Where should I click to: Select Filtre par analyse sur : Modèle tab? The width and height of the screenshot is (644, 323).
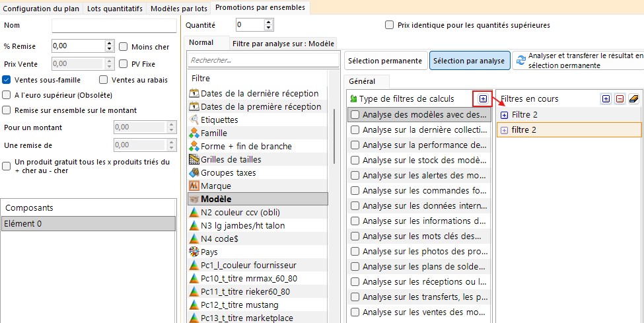coord(283,43)
